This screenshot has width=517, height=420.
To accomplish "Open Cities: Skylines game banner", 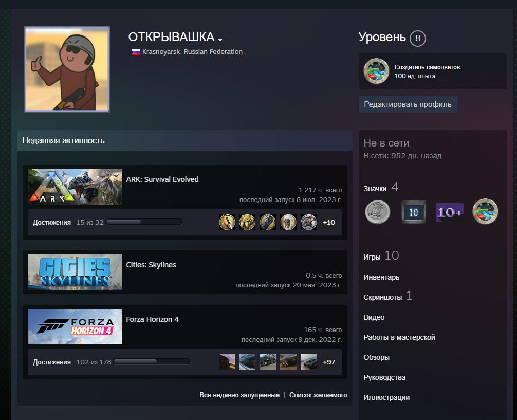I will point(75,272).
